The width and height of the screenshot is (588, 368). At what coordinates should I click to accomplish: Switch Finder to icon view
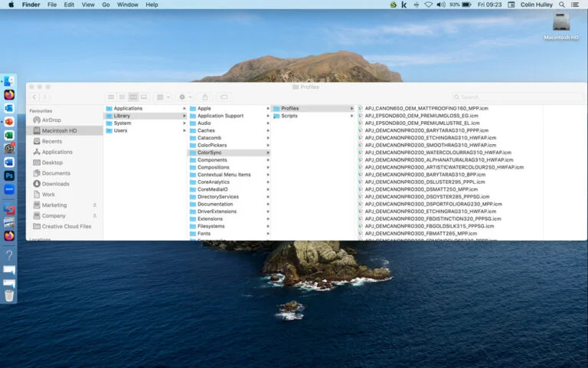click(111, 97)
